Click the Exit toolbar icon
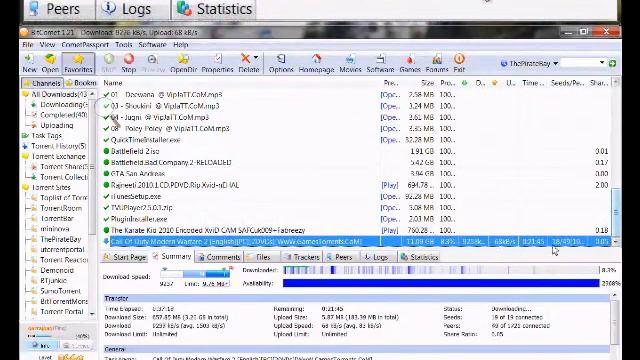This screenshot has height=360, width=640. [x=459, y=63]
